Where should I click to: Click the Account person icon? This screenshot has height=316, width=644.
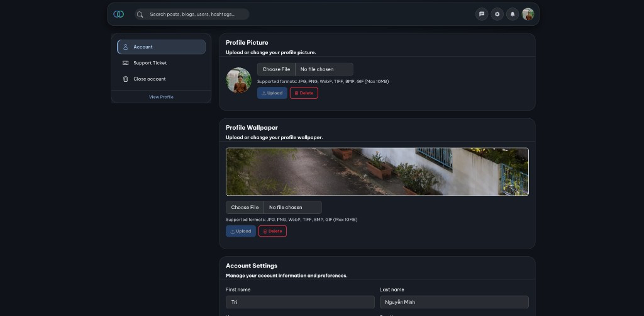(x=126, y=47)
